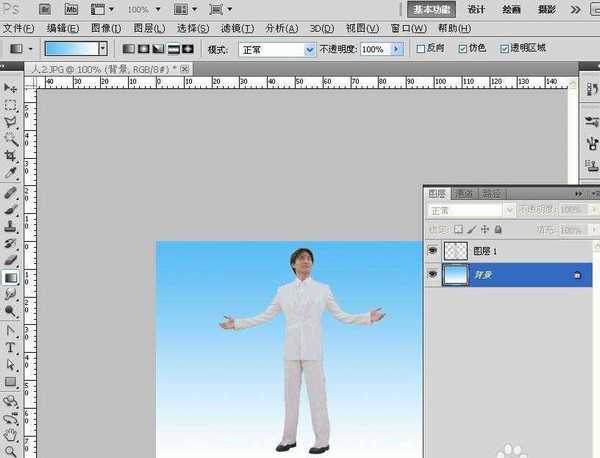The height and width of the screenshot is (458, 600).
Task: Click the Linear Gradient style icon
Action: click(x=128, y=48)
